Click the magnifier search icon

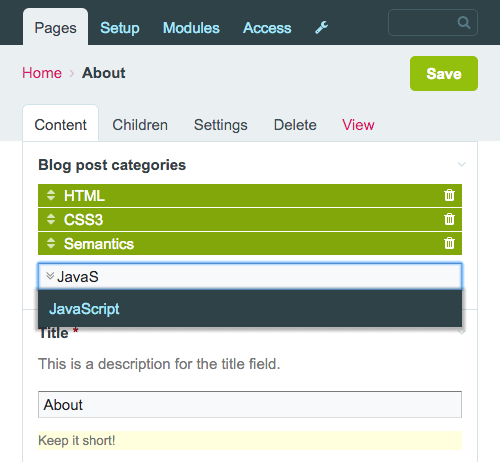464,23
